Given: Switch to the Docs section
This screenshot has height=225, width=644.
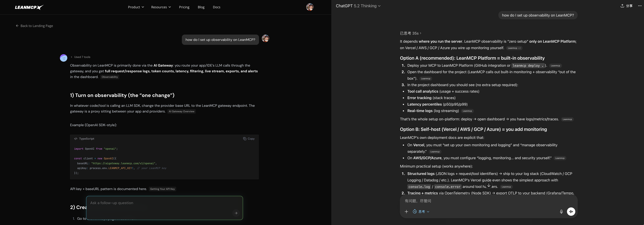Looking at the screenshot, I should [x=217, y=7].
